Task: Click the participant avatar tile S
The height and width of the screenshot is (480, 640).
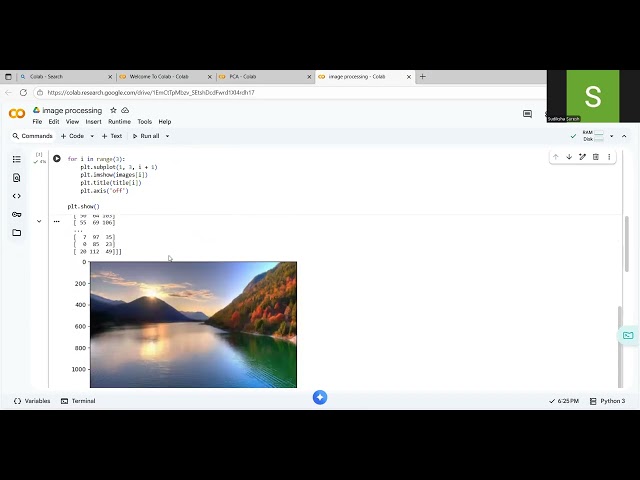Action: 593,96
